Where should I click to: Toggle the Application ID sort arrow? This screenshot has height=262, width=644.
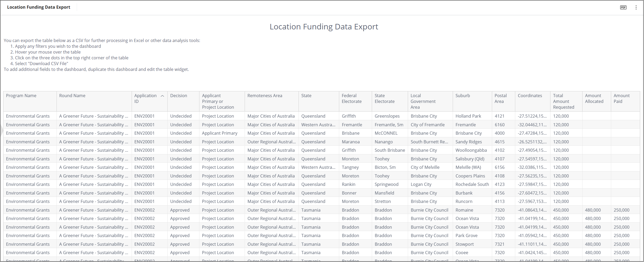point(162,96)
